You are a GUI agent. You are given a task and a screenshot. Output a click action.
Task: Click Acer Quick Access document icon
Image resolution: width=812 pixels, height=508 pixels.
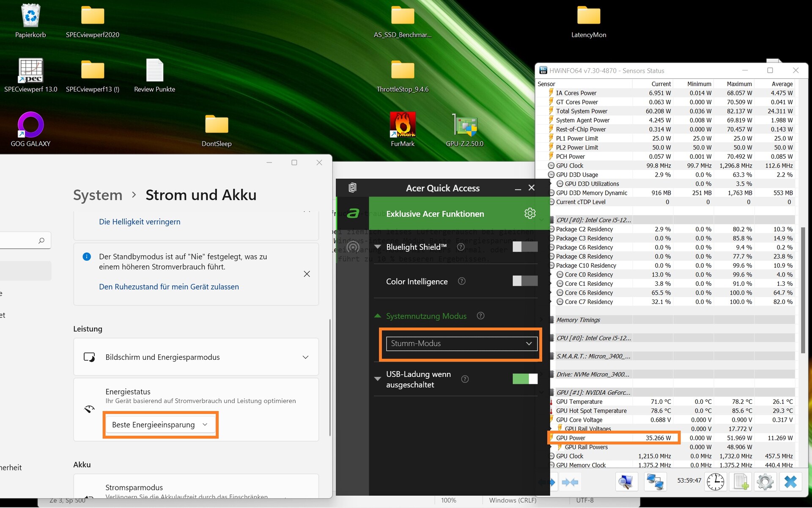click(x=352, y=188)
